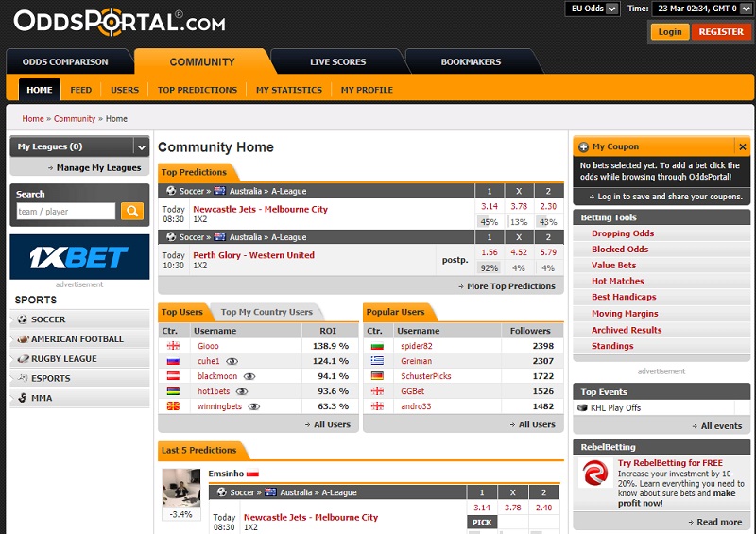This screenshot has height=534, width=756.
Task: Click the 92% pick bar for Perth Glory
Action: 489,267
